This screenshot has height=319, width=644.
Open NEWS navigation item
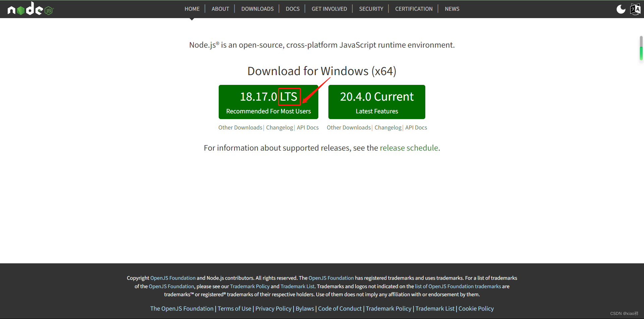452,9
